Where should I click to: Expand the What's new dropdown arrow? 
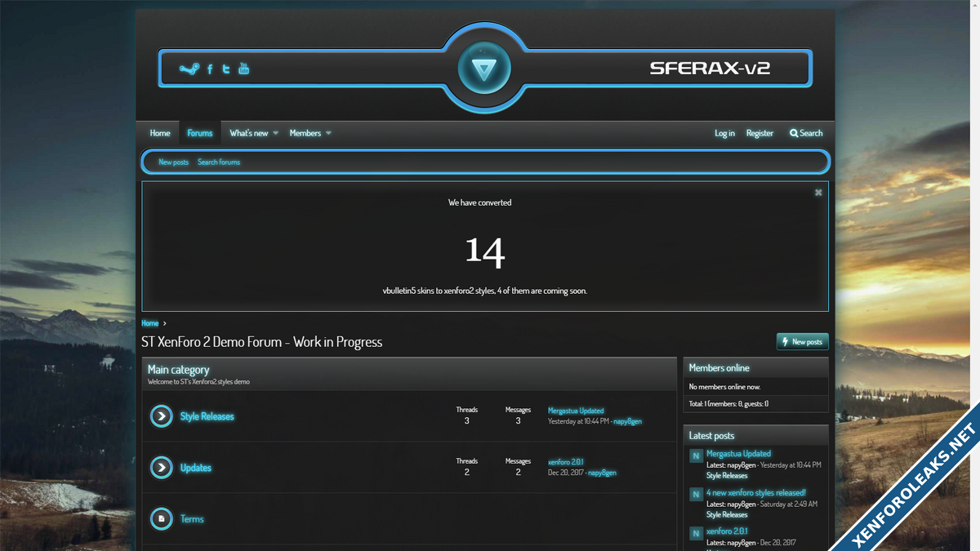tap(276, 133)
